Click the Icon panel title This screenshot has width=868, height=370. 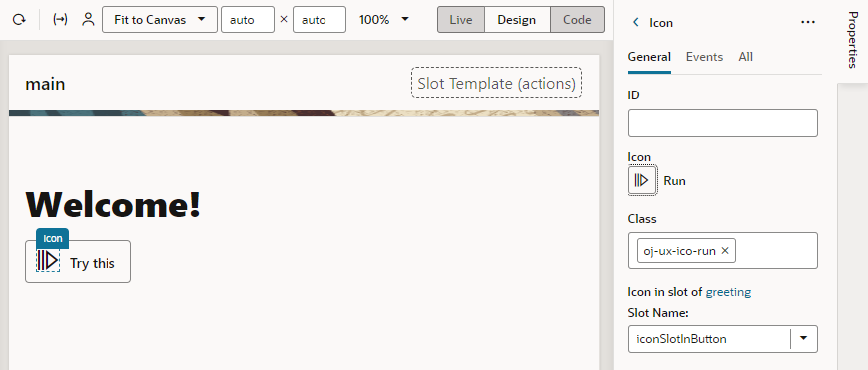click(661, 23)
